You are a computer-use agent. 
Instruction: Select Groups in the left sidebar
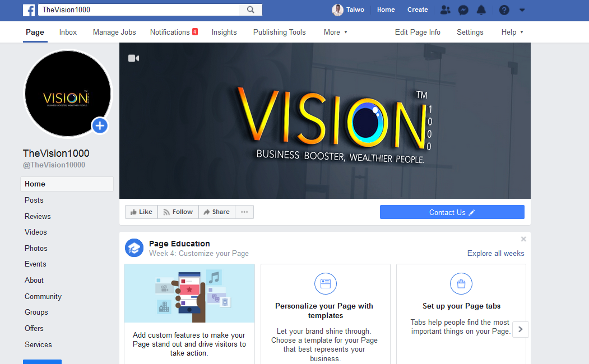tap(36, 312)
